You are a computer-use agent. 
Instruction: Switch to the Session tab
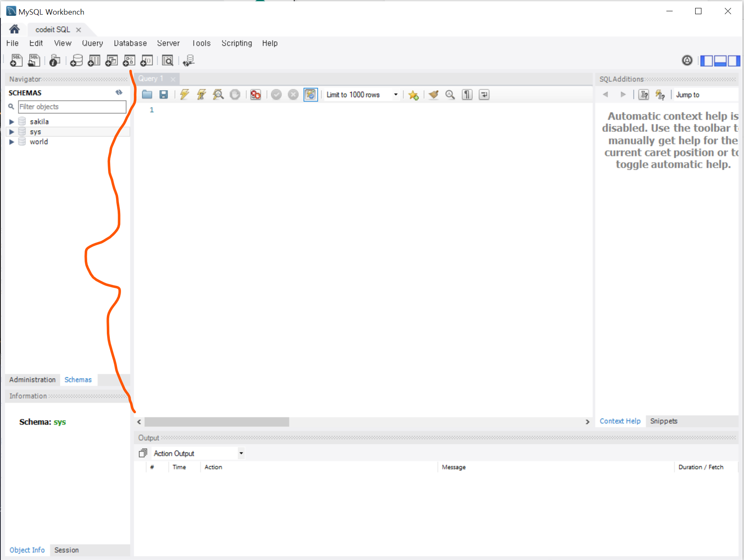pyautogui.click(x=66, y=550)
